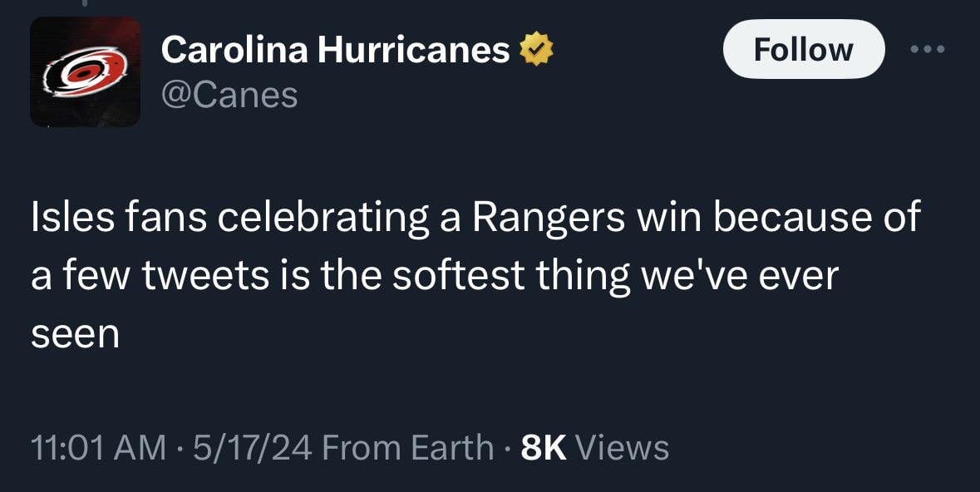Screen dimensions: 980x492
Task: Open the Carolina Hurricanes display name
Action: tap(335, 51)
